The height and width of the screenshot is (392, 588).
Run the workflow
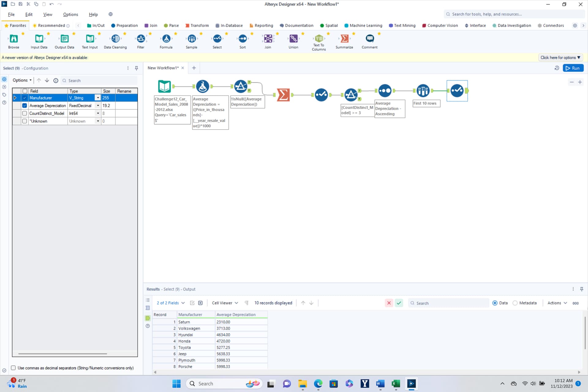[x=573, y=68]
